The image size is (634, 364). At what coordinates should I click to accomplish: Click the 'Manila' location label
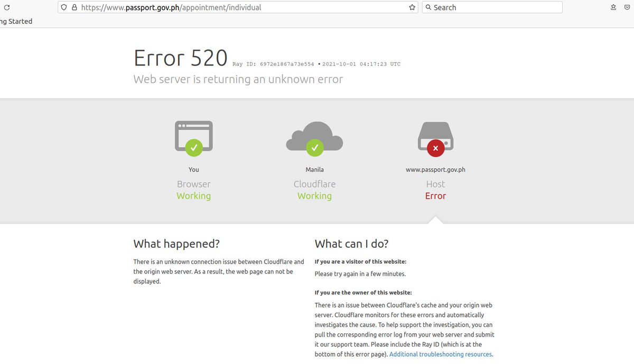point(314,170)
